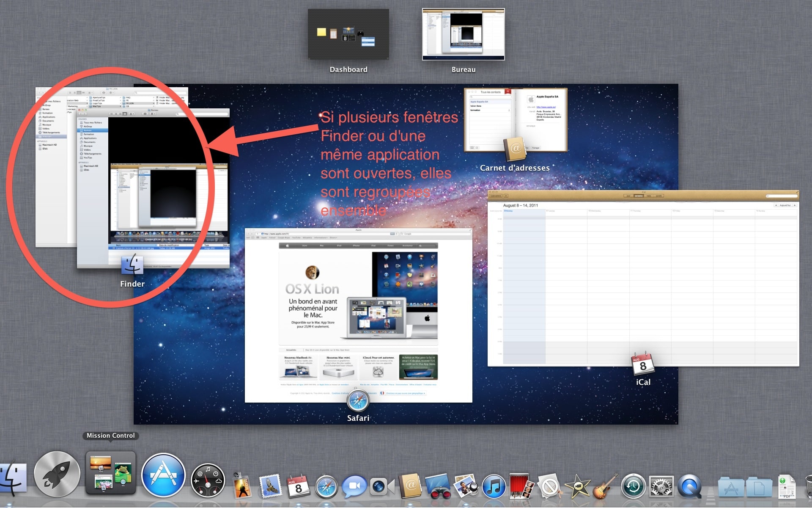The height and width of the screenshot is (508, 812).
Task: Select the front Finder window in the group
Action: 153,188
